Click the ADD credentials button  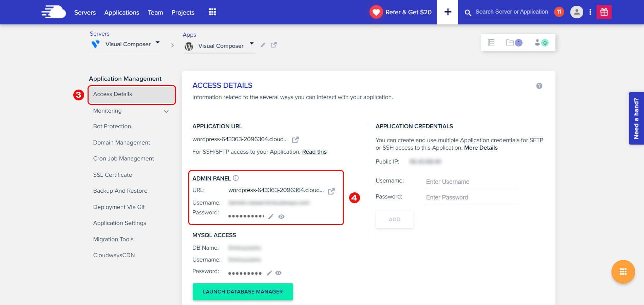point(394,220)
